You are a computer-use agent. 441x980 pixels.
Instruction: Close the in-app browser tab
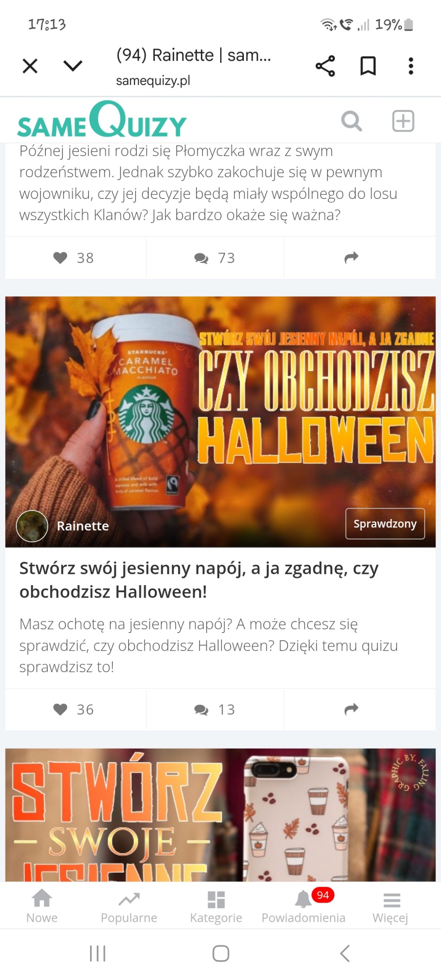30,66
